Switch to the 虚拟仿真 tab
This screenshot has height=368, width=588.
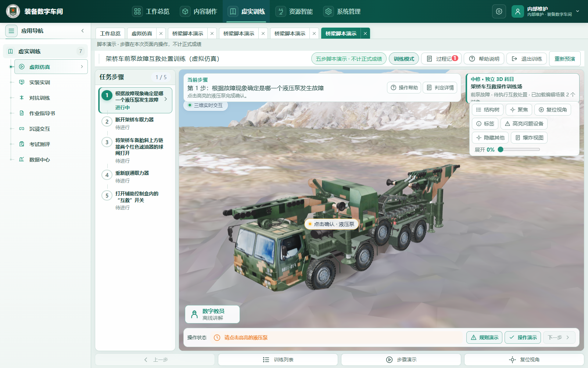142,33
